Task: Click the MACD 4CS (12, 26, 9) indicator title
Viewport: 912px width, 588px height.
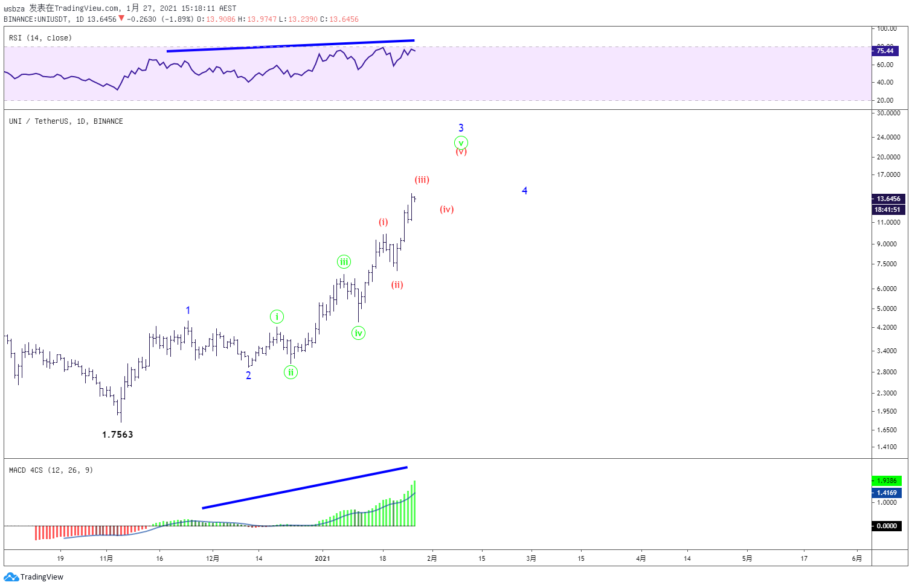Action: point(51,470)
